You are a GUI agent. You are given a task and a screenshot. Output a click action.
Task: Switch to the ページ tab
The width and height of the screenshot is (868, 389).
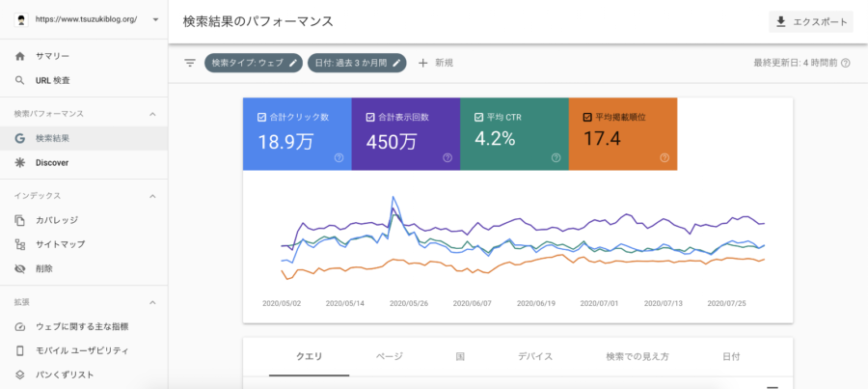390,357
